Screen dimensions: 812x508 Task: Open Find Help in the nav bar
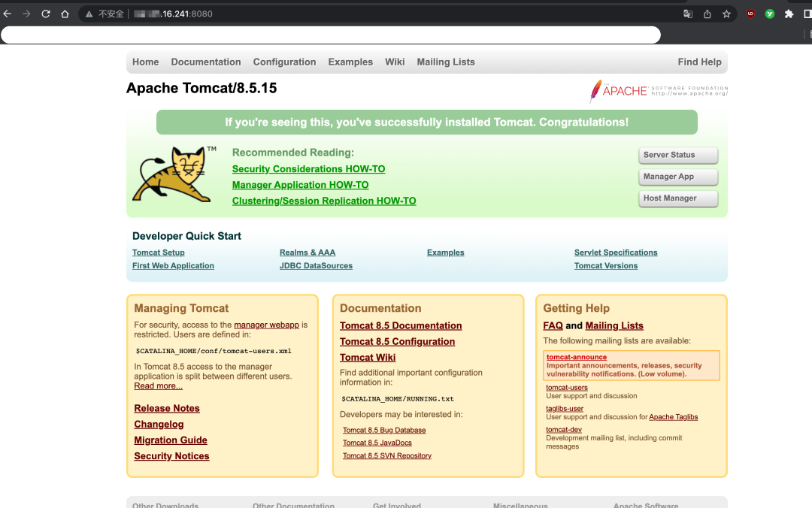pos(700,62)
